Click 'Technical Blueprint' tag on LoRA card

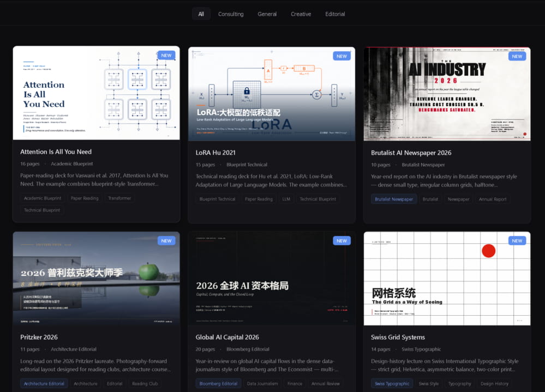click(318, 199)
